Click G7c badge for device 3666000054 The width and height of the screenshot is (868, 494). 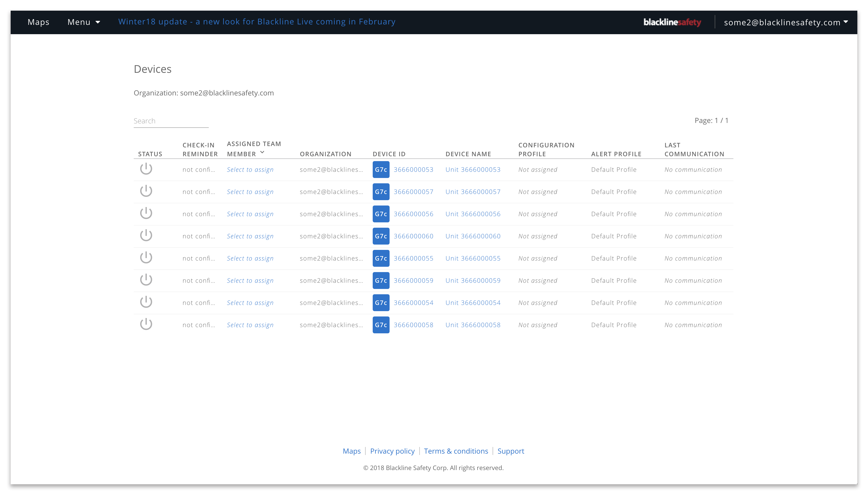pyautogui.click(x=381, y=303)
